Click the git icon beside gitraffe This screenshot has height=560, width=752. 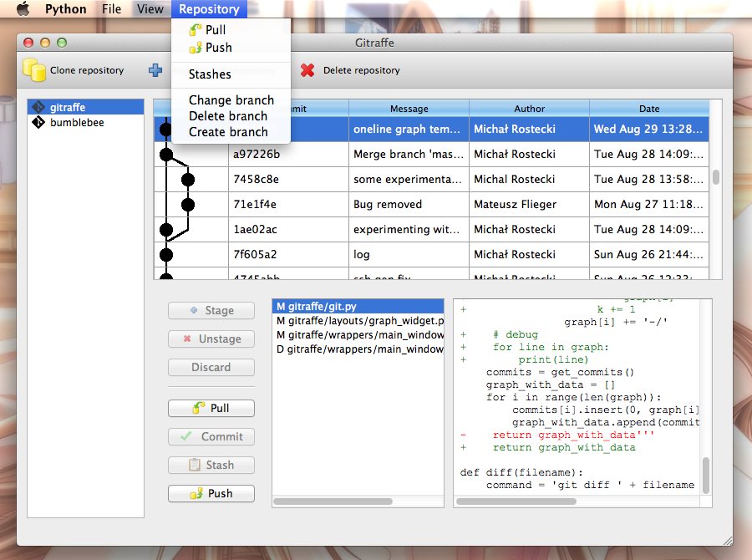(x=38, y=108)
